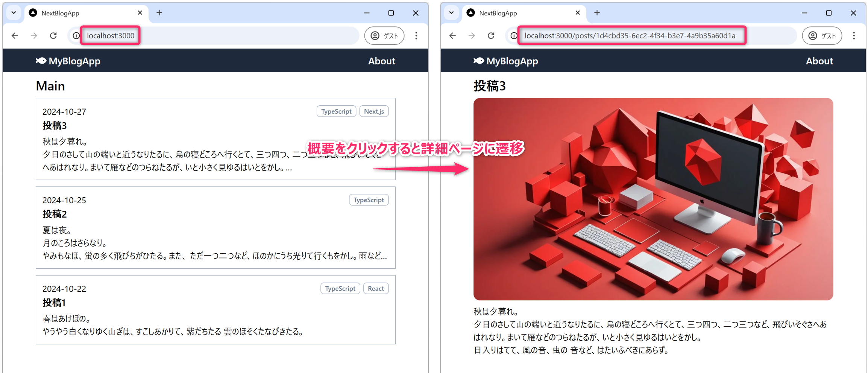Open new tab with plus in right window

(x=597, y=13)
